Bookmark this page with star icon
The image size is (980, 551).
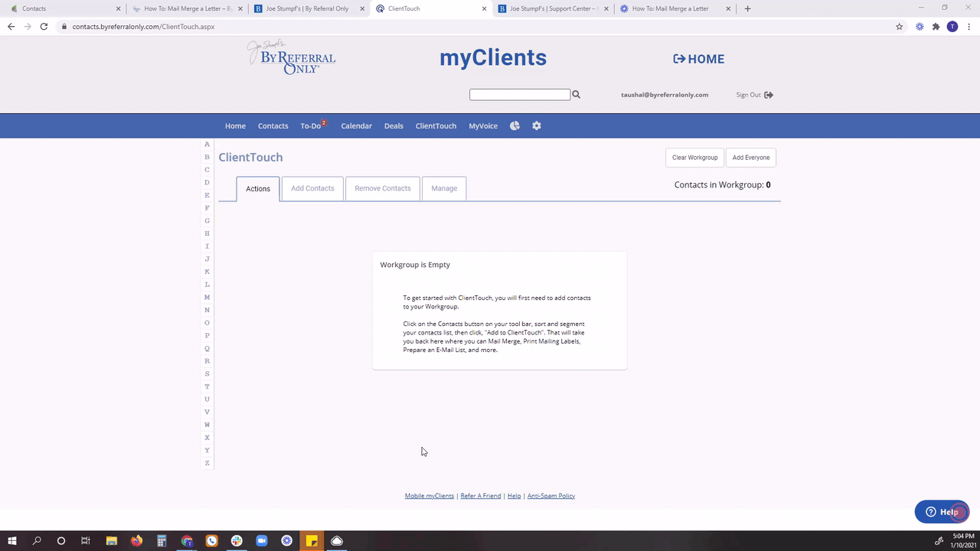(x=900, y=26)
